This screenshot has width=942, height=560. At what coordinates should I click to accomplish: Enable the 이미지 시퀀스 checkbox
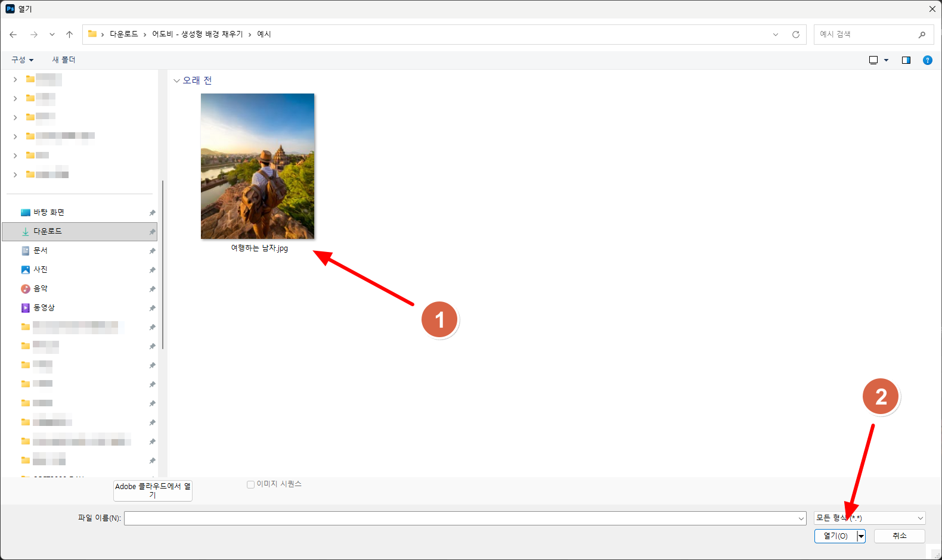(251, 484)
